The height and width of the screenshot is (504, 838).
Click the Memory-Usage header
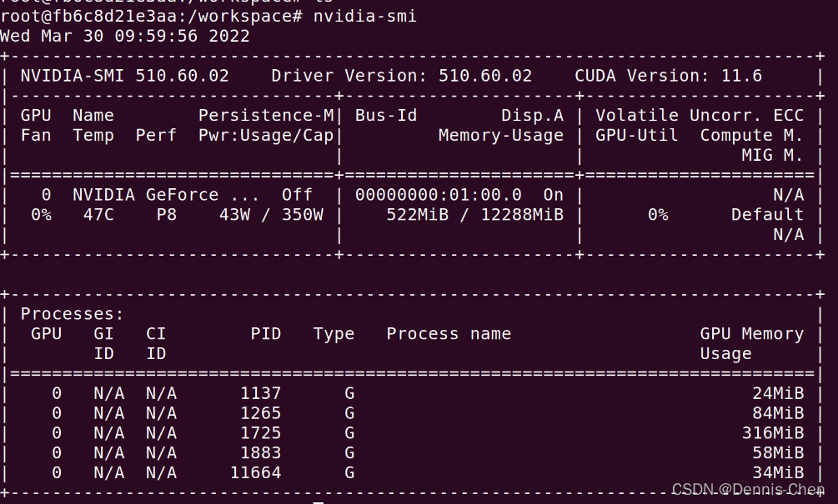tap(501, 135)
